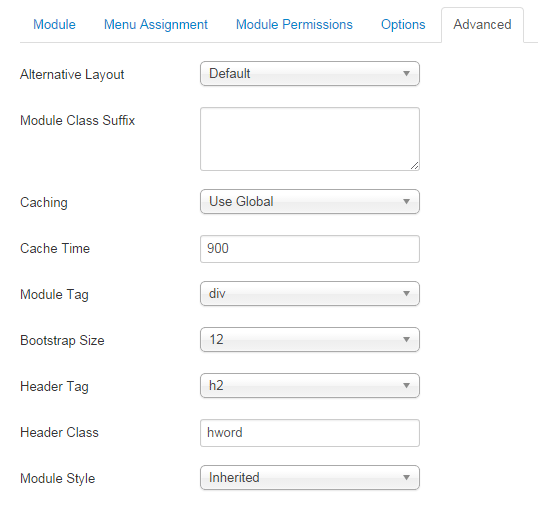Viewport: 538px width, 514px height.
Task: Focus the Module Class Suffix textarea
Action: 310,139
